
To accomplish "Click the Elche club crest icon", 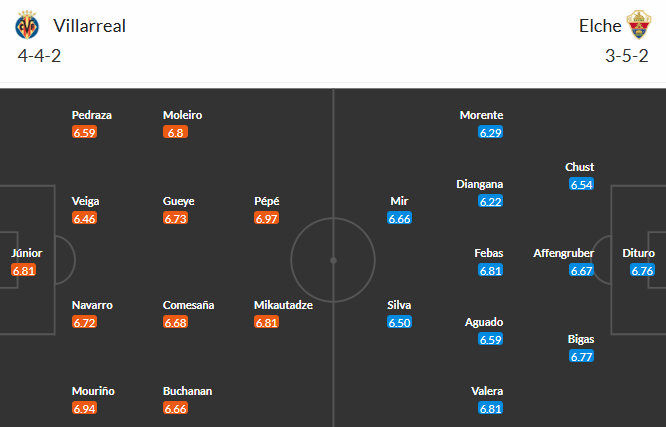I will 638,25.
